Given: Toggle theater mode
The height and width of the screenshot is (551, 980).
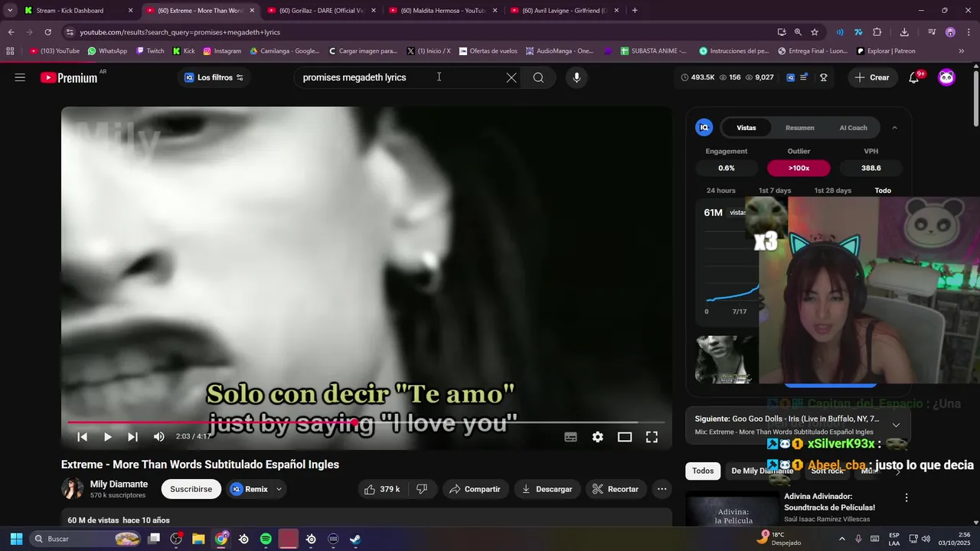Looking at the screenshot, I should [625, 437].
